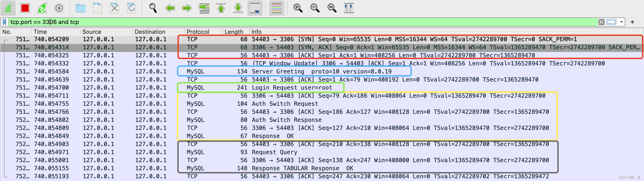
Task: Select the ACK packet with Seq=210 Ack=138
Action: 322,144
